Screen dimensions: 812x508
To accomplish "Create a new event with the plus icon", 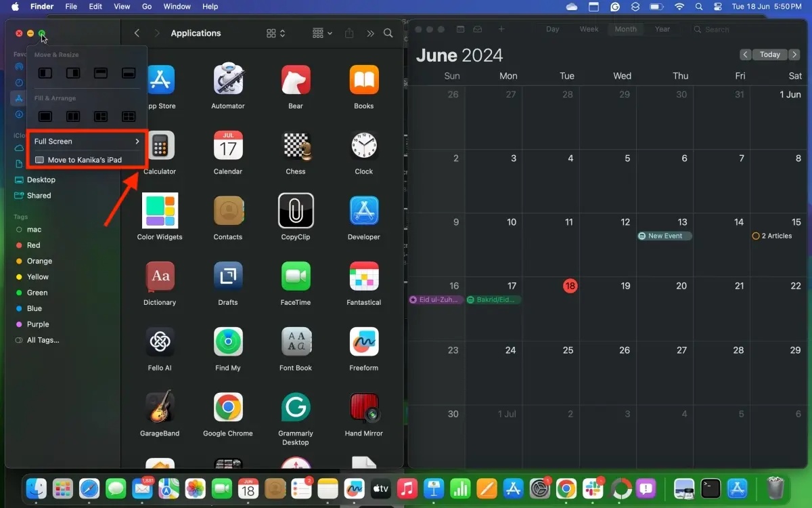I will click(501, 29).
